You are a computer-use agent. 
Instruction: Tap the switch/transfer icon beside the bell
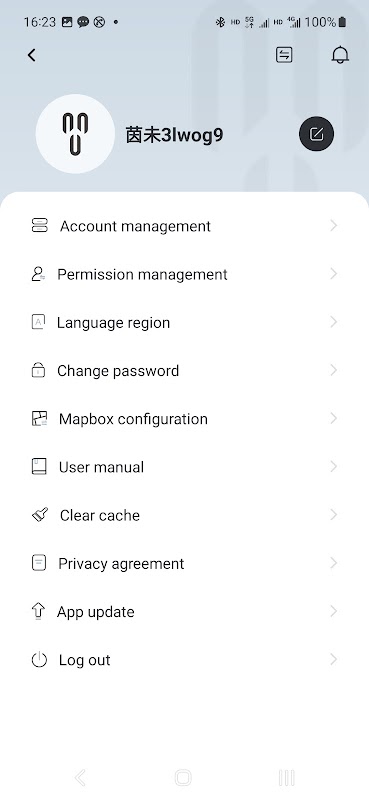coord(284,55)
